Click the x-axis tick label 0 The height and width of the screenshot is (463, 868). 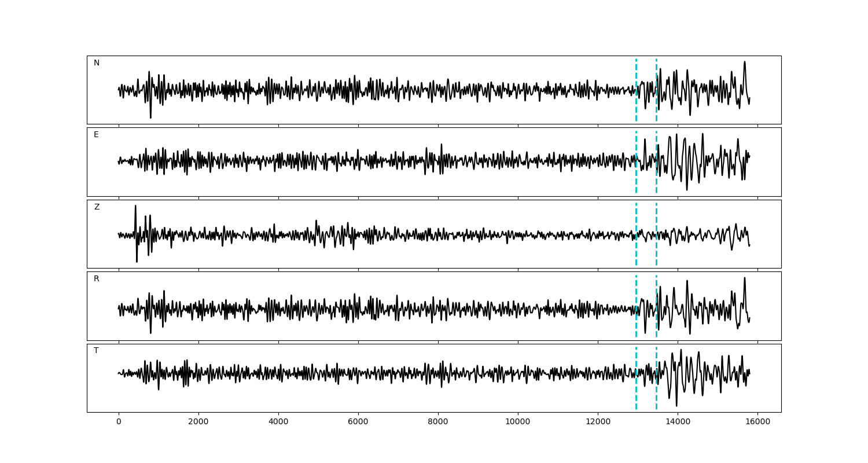point(119,422)
